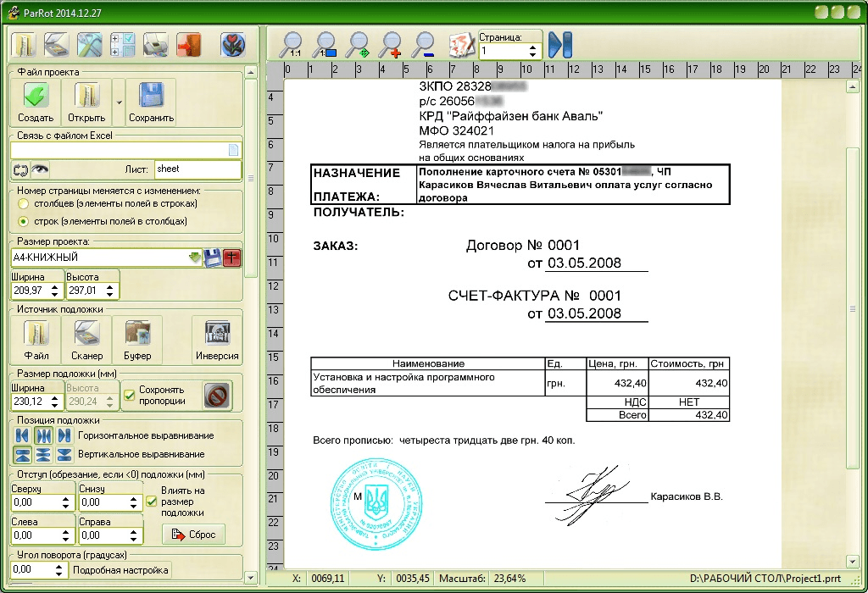The width and height of the screenshot is (868, 593).
Task: Align background to left horizontally
Action: point(22,436)
